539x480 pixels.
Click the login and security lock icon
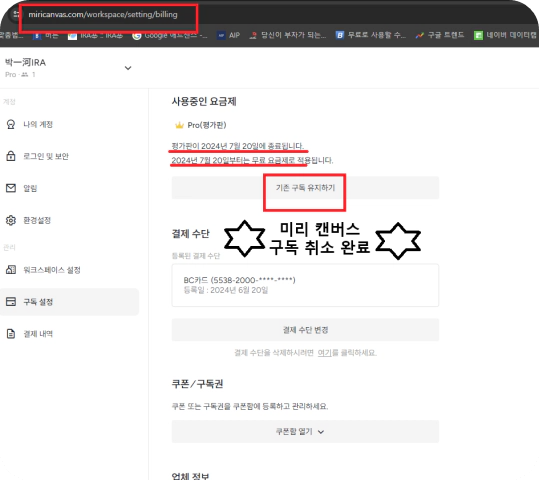[11, 156]
